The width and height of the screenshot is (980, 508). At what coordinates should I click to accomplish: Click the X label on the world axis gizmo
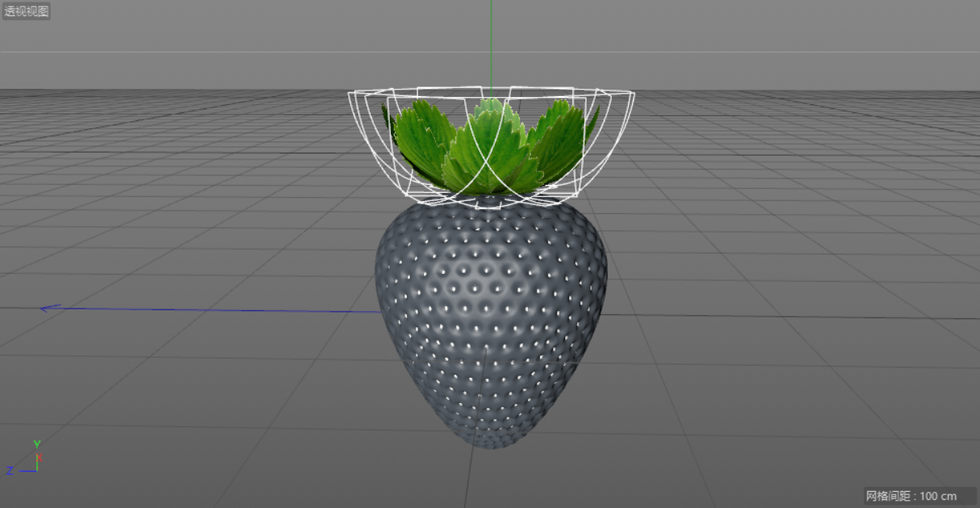pos(39,457)
